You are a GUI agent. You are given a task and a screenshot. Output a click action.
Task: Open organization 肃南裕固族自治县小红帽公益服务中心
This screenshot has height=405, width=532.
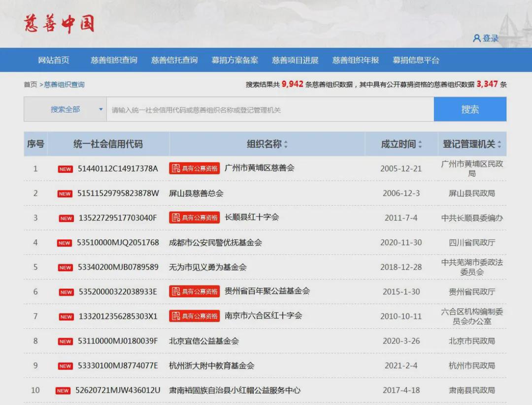(235, 390)
